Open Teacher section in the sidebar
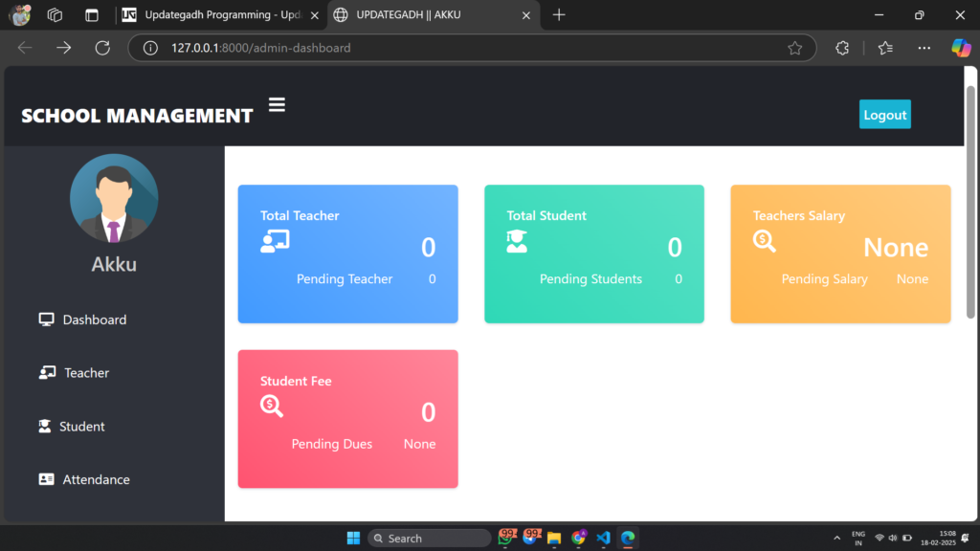980x551 pixels. pos(74,373)
